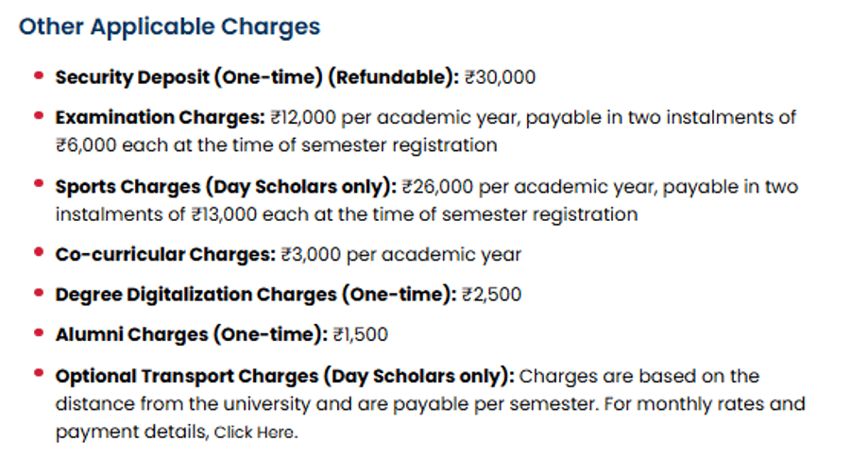Click the Other Applicable Charges heading
The image size is (868, 459).
(170, 26)
